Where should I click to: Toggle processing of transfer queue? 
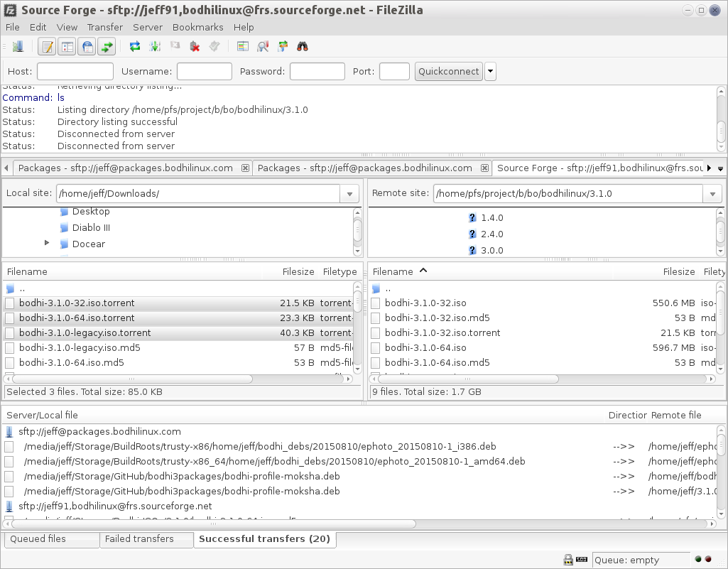(155, 46)
